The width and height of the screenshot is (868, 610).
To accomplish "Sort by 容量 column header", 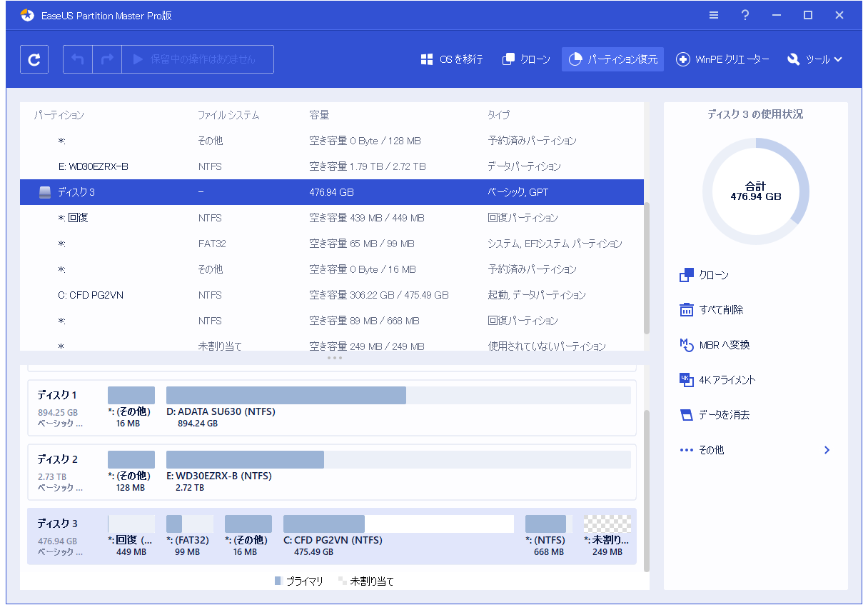I will (319, 115).
